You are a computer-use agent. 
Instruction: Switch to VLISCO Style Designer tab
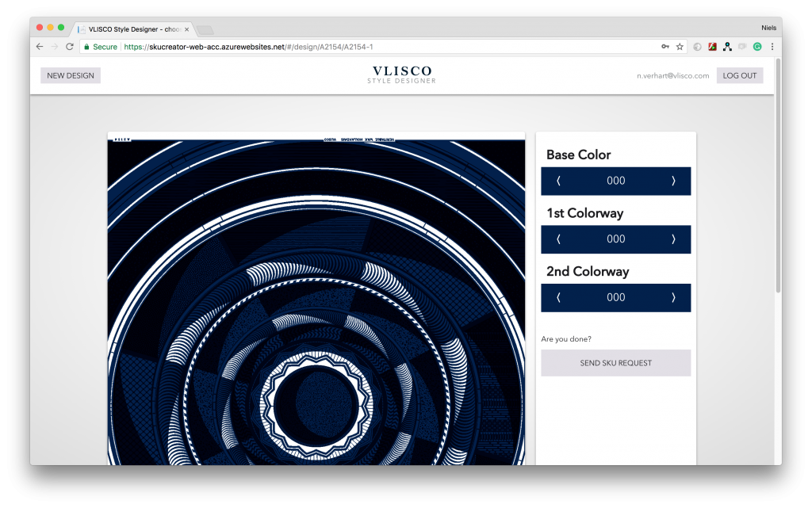point(131,29)
